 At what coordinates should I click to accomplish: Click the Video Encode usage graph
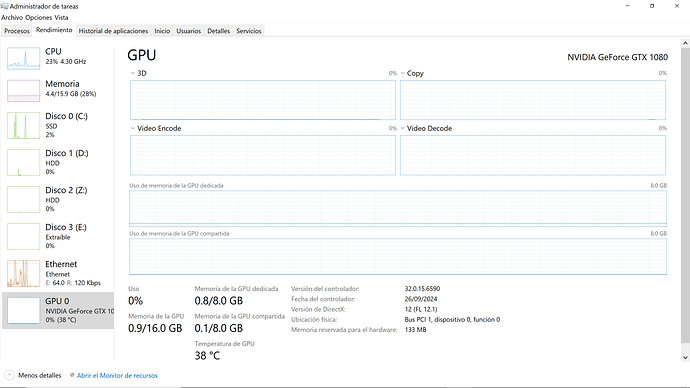tap(263, 155)
